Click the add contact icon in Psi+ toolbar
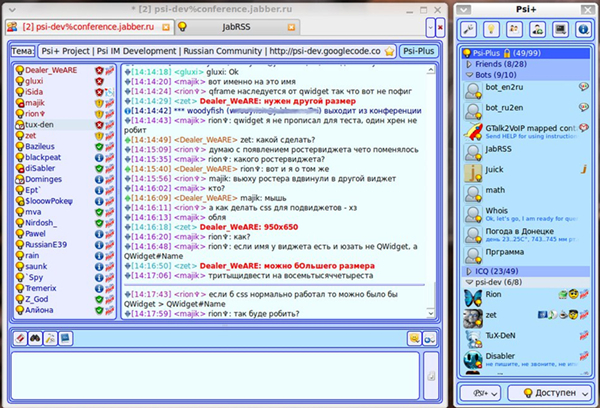 click(x=537, y=29)
